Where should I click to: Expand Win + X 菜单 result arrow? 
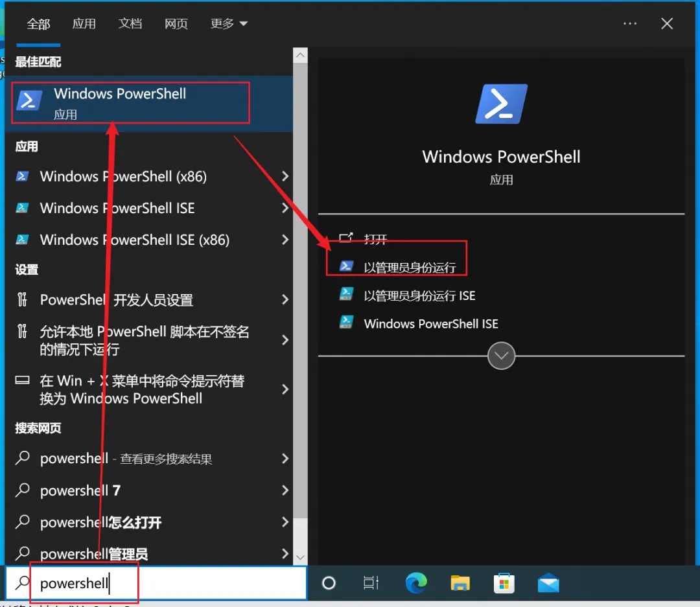285,389
